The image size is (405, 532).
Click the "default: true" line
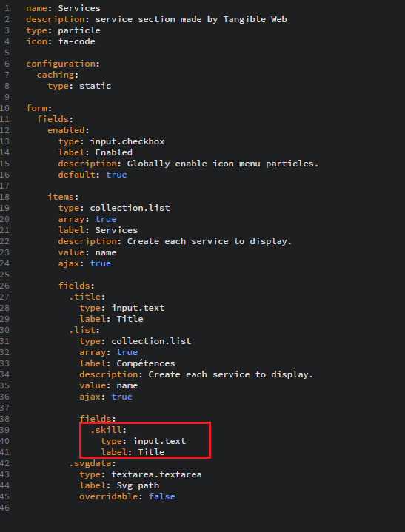pyautogui.click(x=93, y=175)
